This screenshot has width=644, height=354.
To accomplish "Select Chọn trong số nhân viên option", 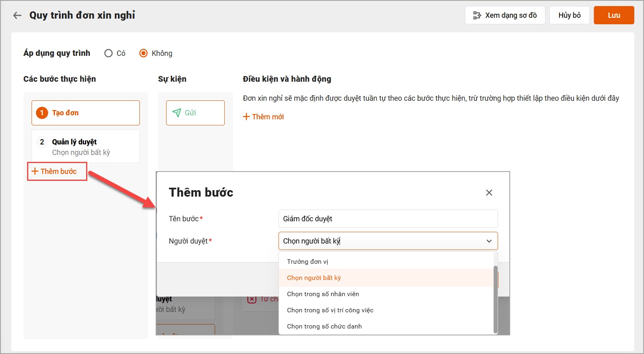I will pyautogui.click(x=323, y=294).
